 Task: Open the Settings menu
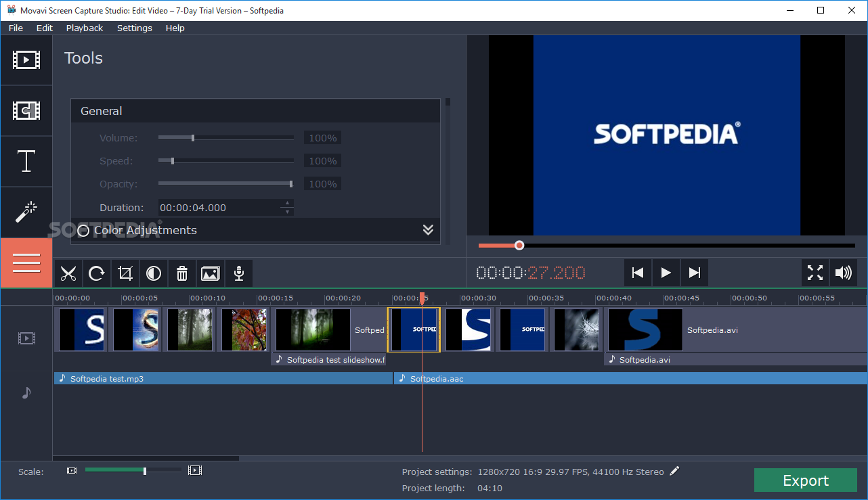pyautogui.click(x=134, y=28)
